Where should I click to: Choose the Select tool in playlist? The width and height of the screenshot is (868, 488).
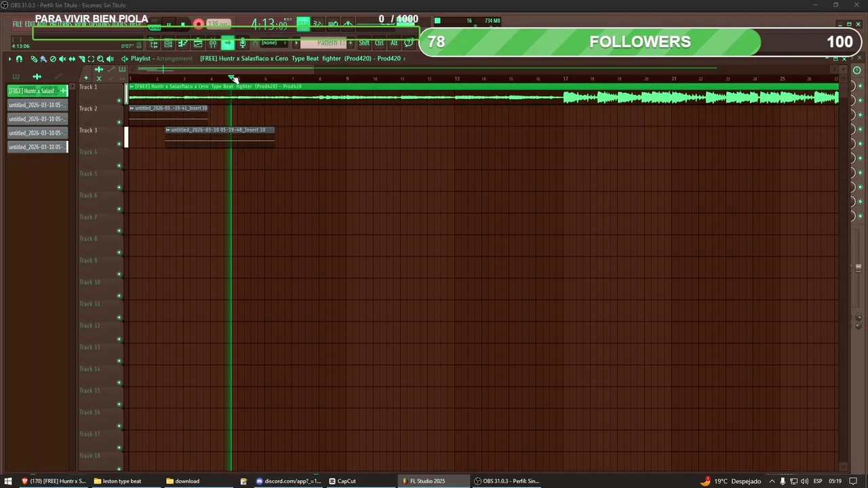click(x=91, y=59)
